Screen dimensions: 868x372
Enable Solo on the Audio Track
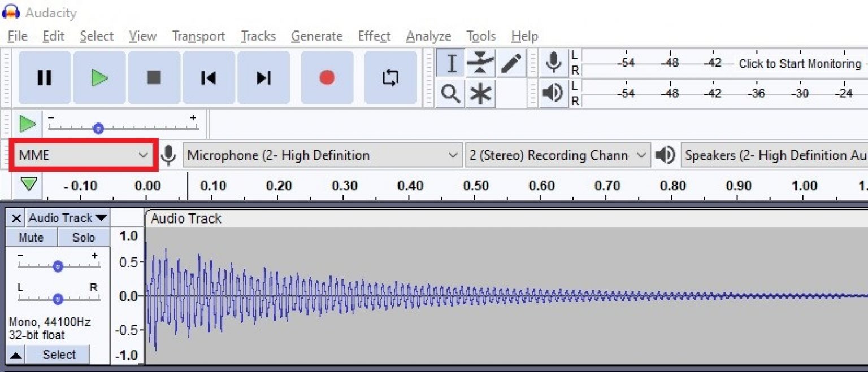pyautogui.click(x=83, y=237)
